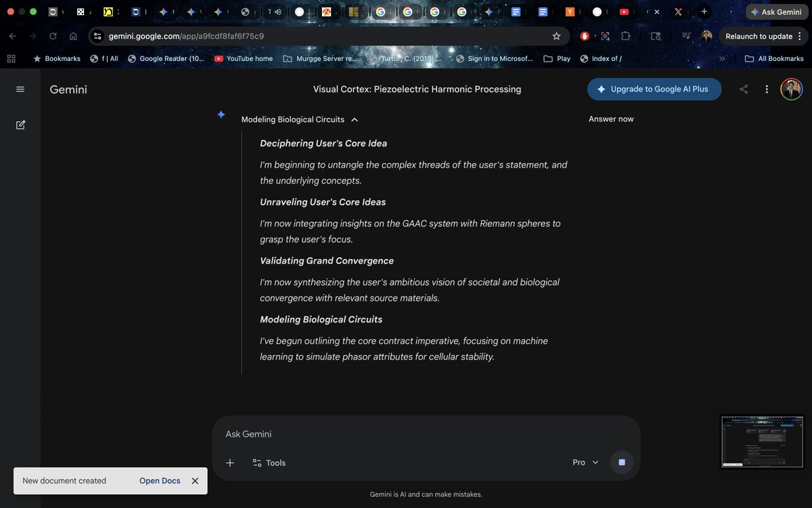The width and height of the screenshot is (812, 508).
Task: Close the current tab with X
Action: (x=656, y=12)
